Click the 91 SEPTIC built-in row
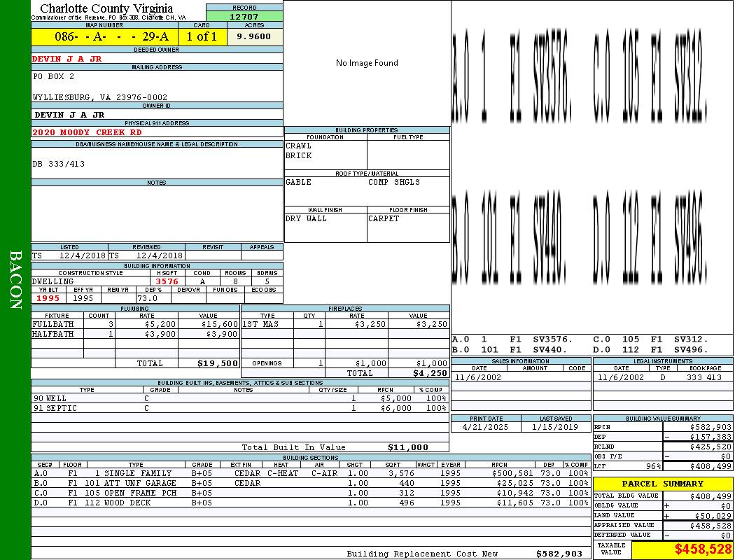Viewport: 735px width, 560px height. click(240, 408)
